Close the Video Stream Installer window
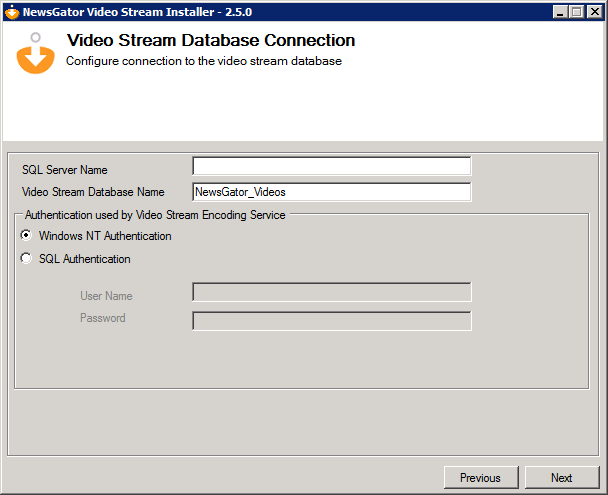 click(x=594, y=12)
